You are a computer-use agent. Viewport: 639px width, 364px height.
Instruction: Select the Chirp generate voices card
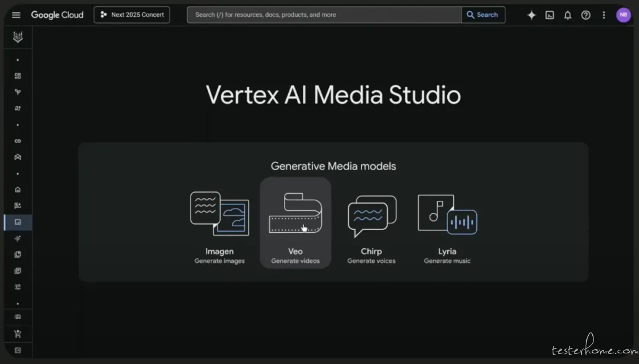click(371, 223)
